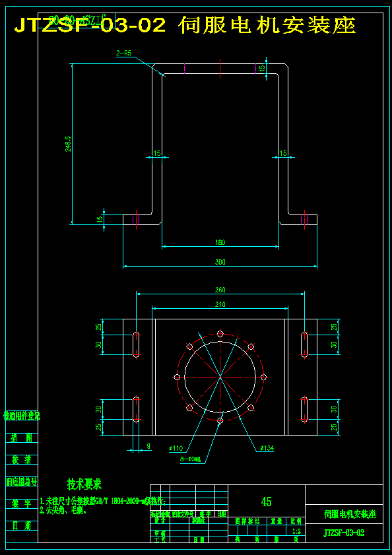The height and width of the screenshot is (555, 392).
Task: Click the 15 dimension at top right of bracket
Action: (x=262, y=67)
